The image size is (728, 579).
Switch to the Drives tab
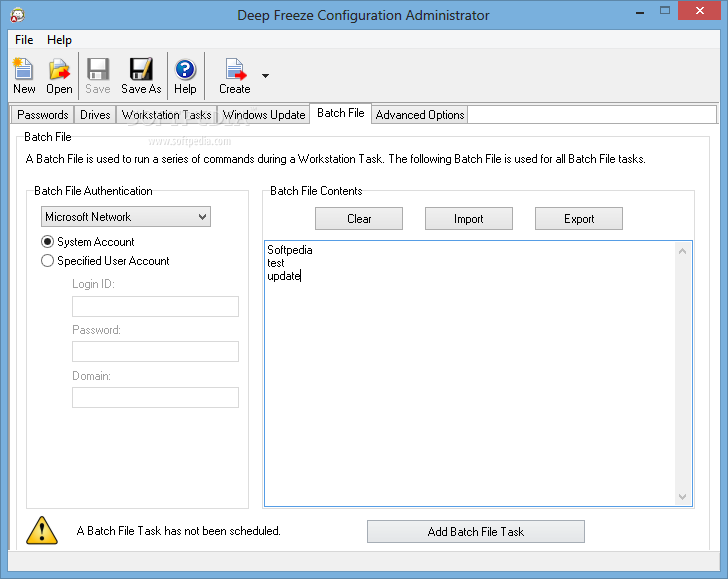point(95,115)
